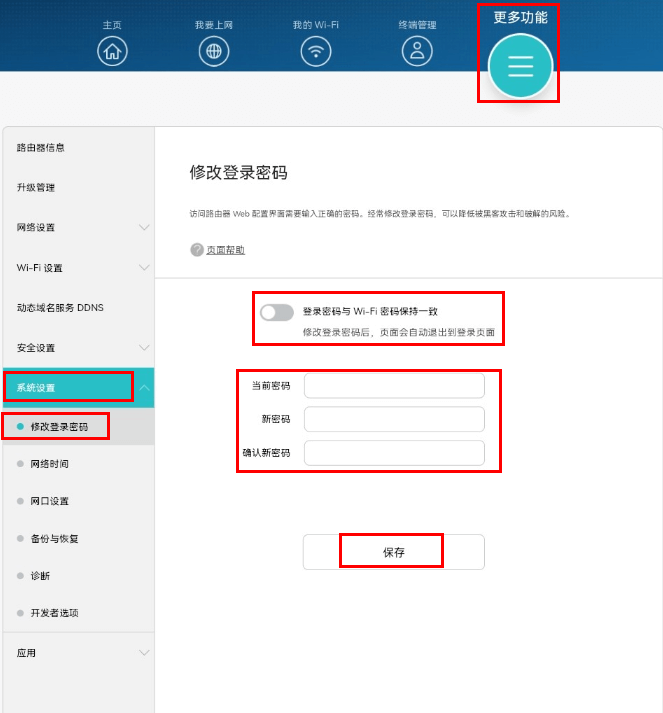This screenshot has height=713, width=663.
Task: Collapse the 系统设置 chevron
Action: (144, 388)
